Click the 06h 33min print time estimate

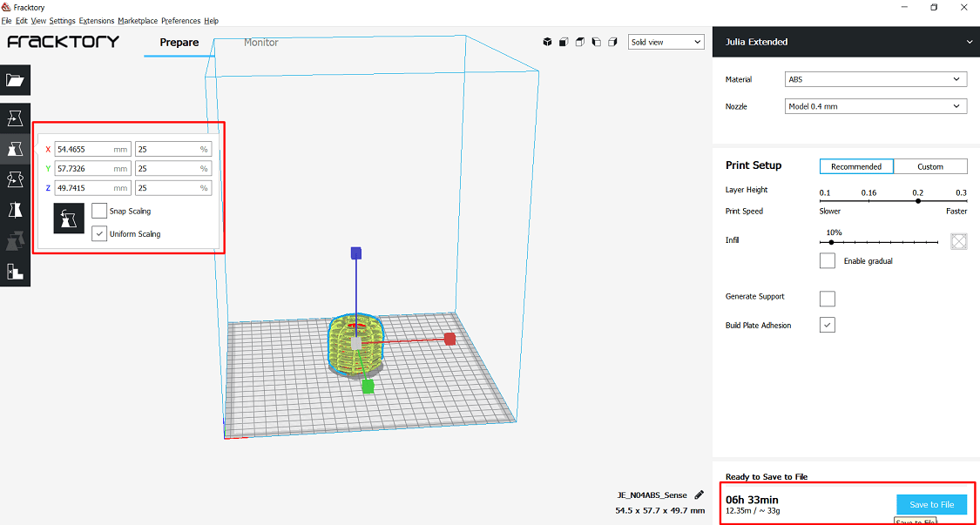point(752,500)
